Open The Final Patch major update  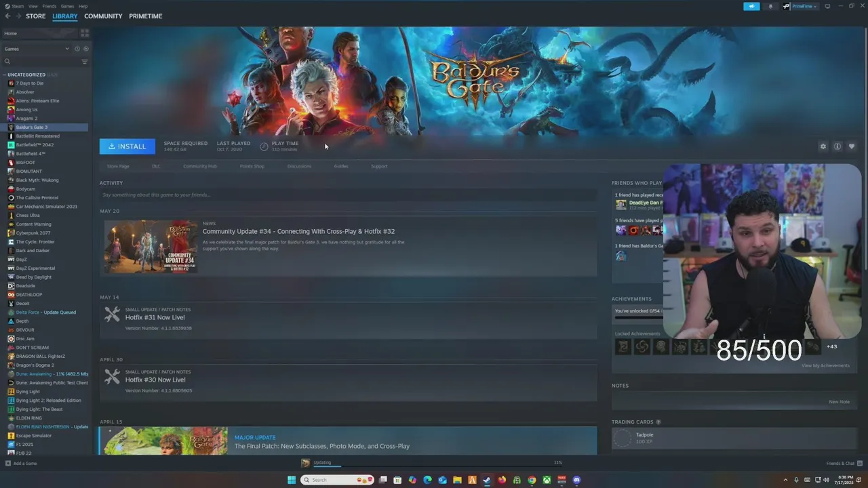coord(349,441)
